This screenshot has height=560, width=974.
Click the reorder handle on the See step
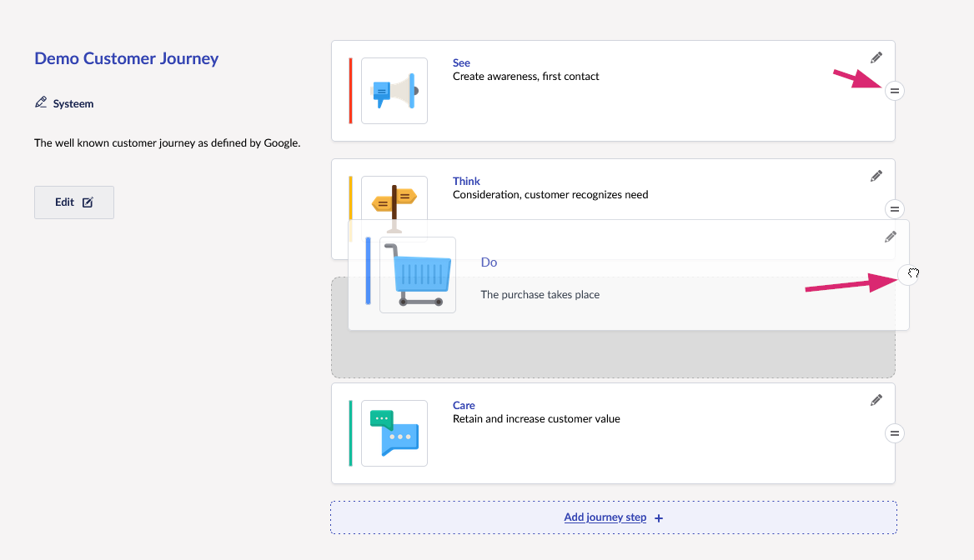pos(894,90)
